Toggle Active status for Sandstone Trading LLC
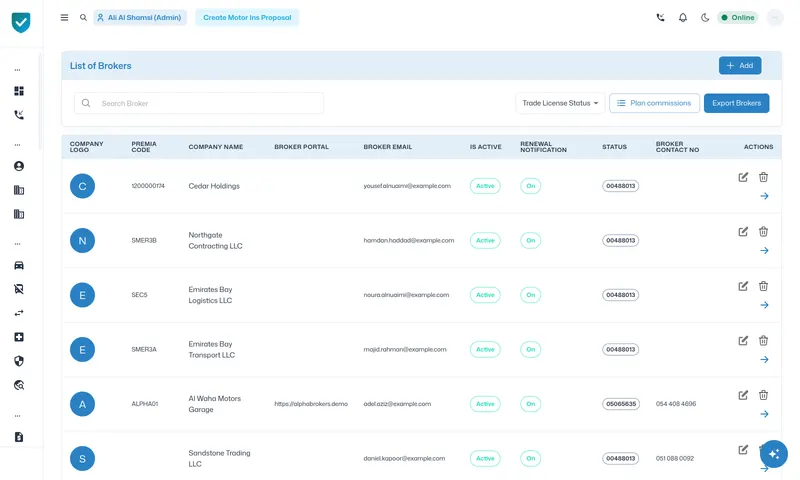 (485, 459)
